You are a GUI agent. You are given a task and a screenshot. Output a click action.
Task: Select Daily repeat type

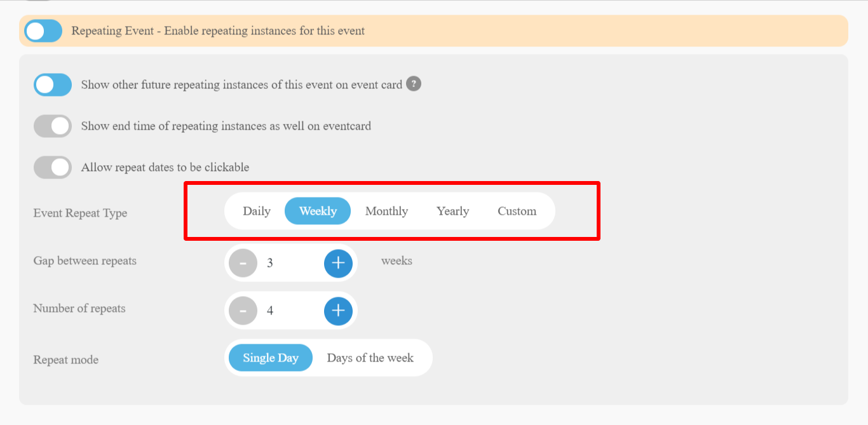(257, 211)
